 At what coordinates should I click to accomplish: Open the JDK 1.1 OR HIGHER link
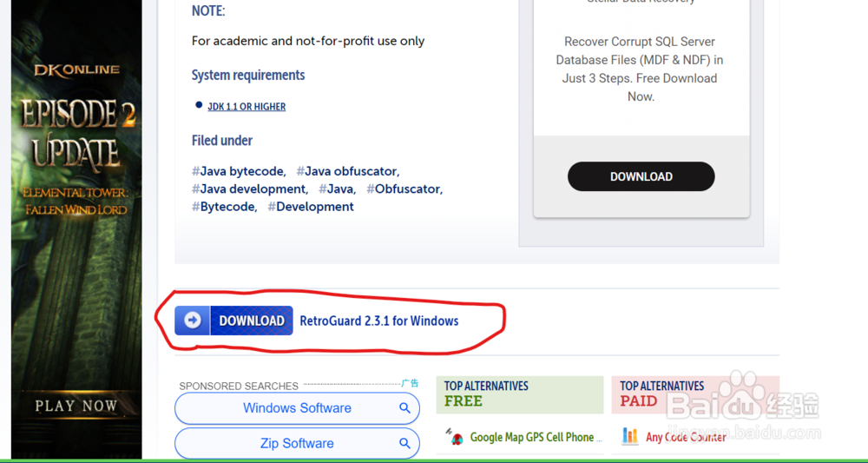point(247,107)
